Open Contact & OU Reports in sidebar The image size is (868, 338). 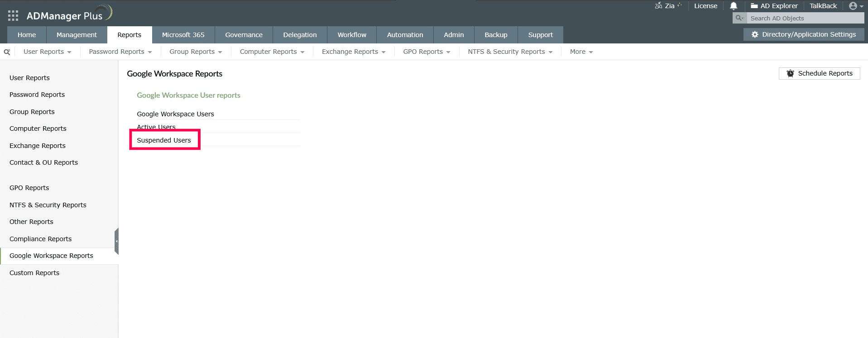coord(43,162)
